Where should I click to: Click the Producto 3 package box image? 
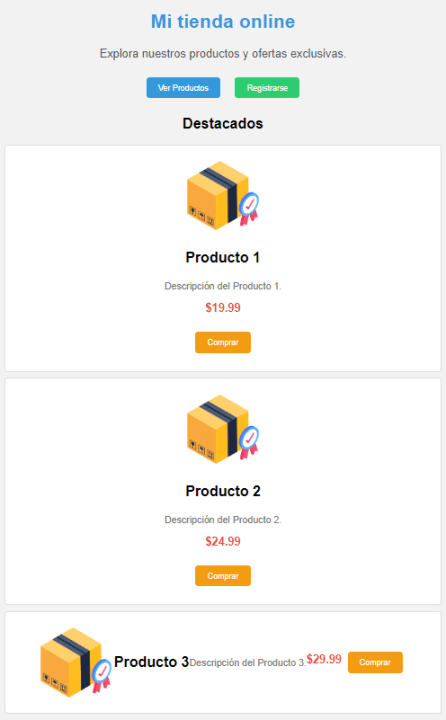click(x=76, y=663)
